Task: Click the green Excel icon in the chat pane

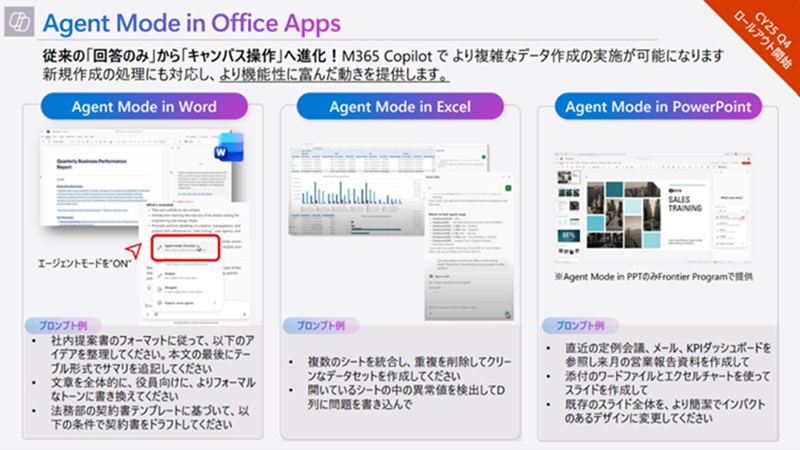Action: pyautogui.click(x=509, y=188)
